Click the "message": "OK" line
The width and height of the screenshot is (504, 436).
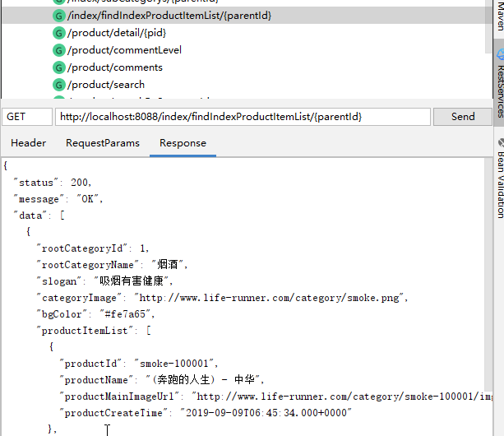(58, 199)
